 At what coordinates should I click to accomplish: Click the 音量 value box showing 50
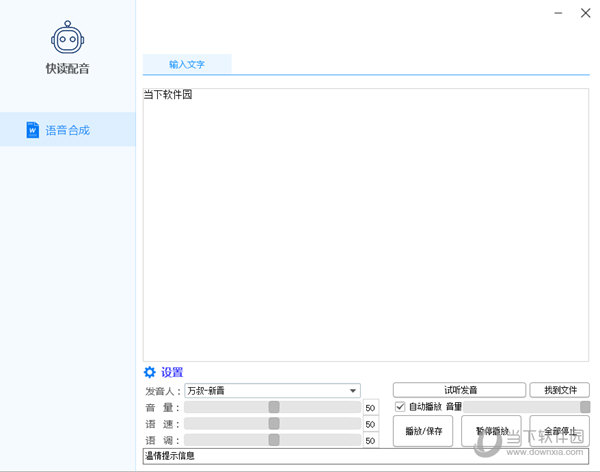tap(370, 408)
